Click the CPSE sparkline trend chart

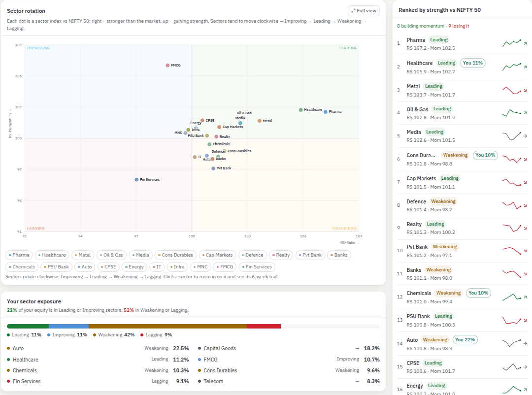click(512, 367)
